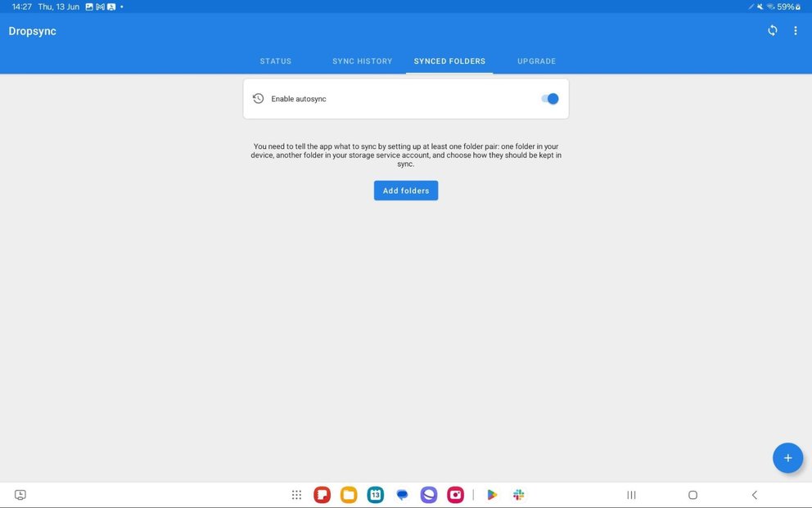Disable the Enable autosync switch
Image resolution: width=812 pixels, height=508 pixels.
coord(548,98)
